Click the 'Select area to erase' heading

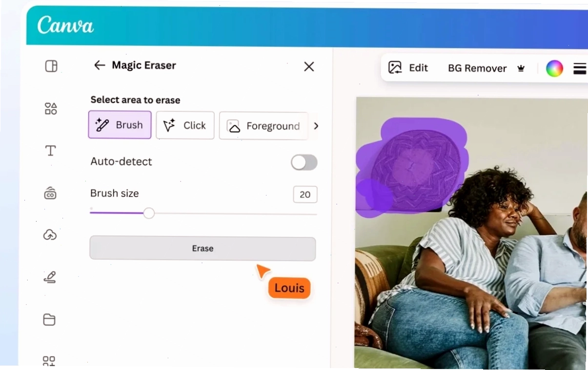tap(135, 100)
